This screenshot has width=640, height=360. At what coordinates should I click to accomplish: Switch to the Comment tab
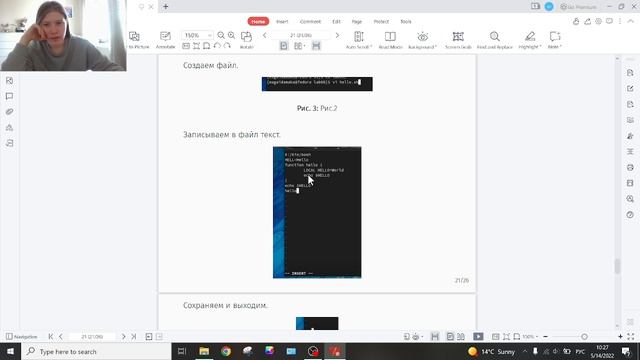coord(310,22)
